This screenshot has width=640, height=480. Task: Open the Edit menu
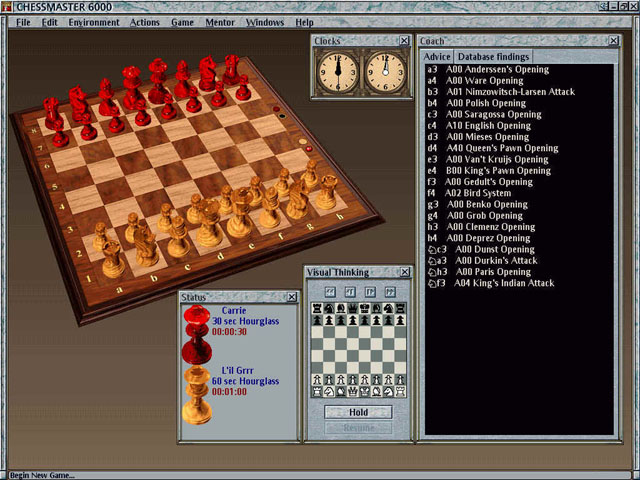tap(49, 22)
